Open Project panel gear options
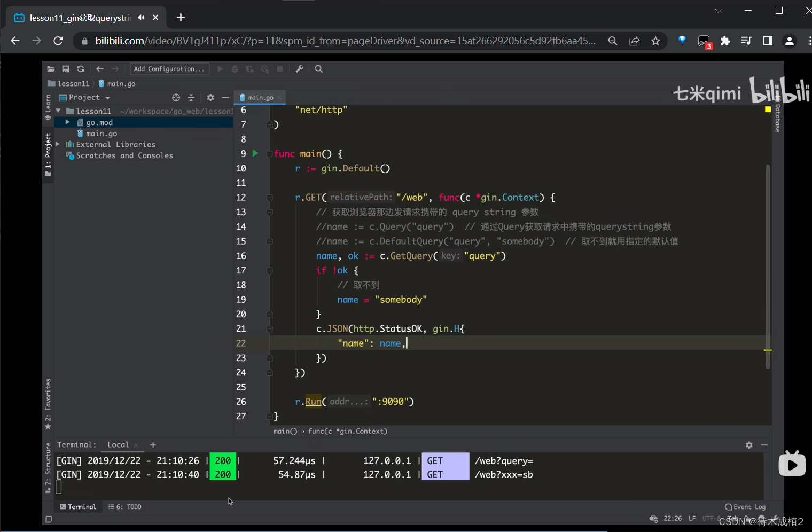 210,98
